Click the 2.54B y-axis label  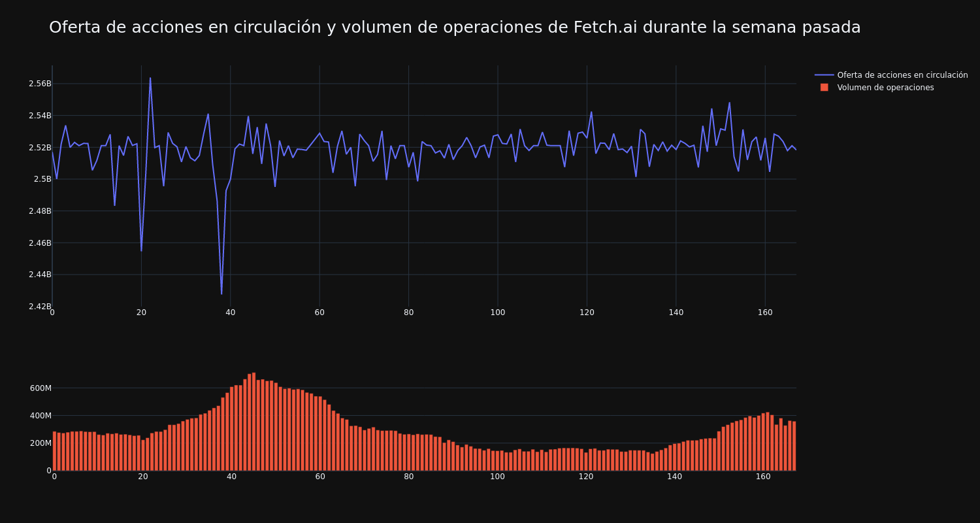pos(40,116)
